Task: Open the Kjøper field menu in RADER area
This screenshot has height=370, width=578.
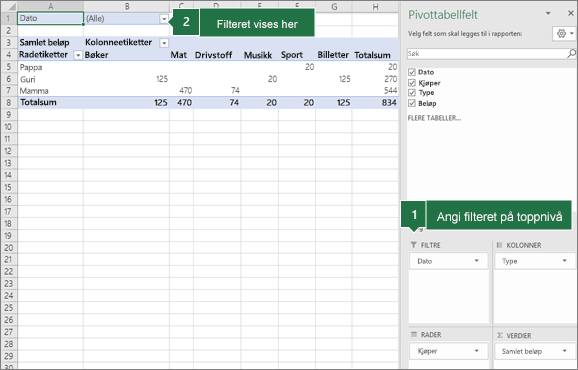Action: (476, 351)
